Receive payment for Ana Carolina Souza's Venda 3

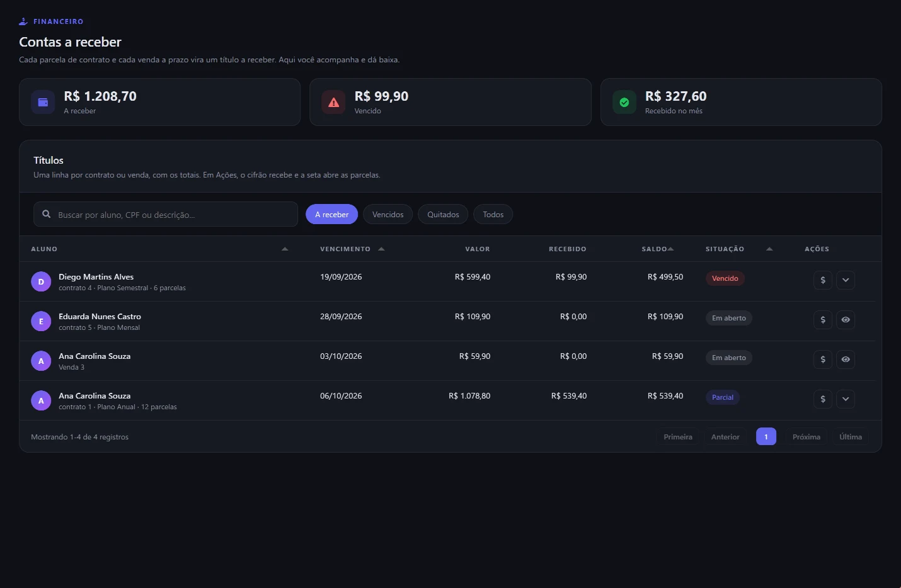(823, 359)
